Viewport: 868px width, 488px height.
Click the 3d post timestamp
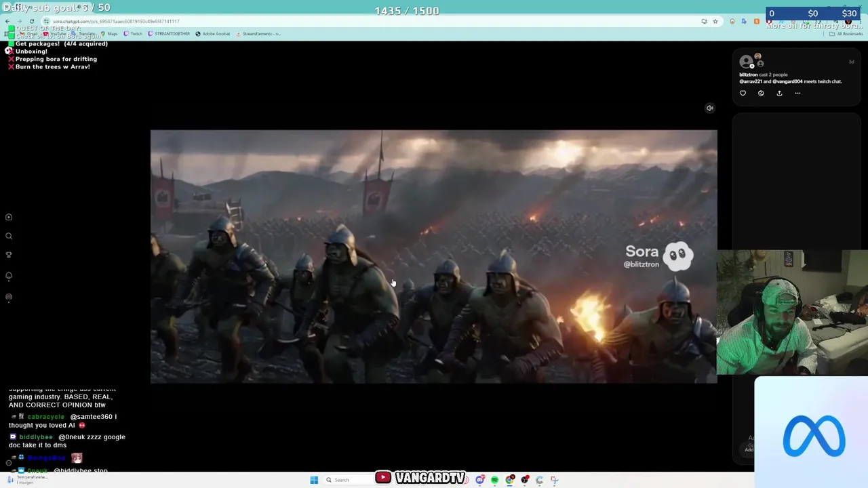tap(851, 62)
